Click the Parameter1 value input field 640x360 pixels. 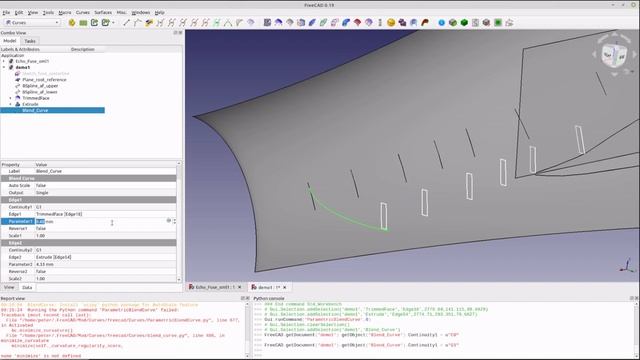pyautogui.click(x=100, y=221)
